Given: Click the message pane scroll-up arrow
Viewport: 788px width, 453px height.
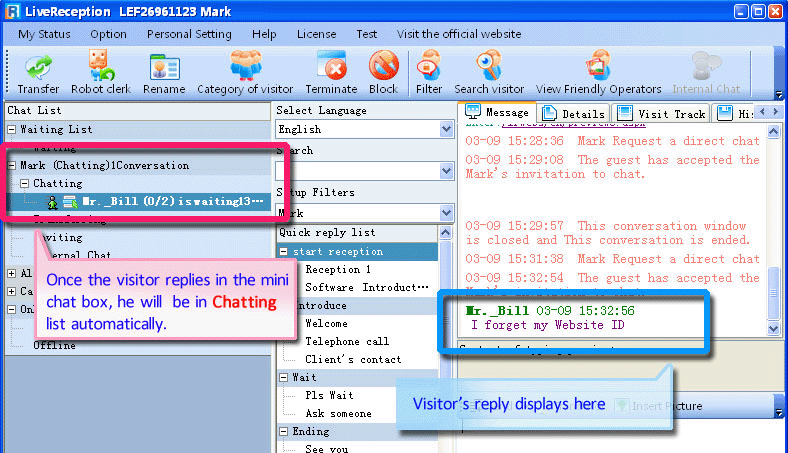Looking at the screenshot, I should (x=773, y=132).
